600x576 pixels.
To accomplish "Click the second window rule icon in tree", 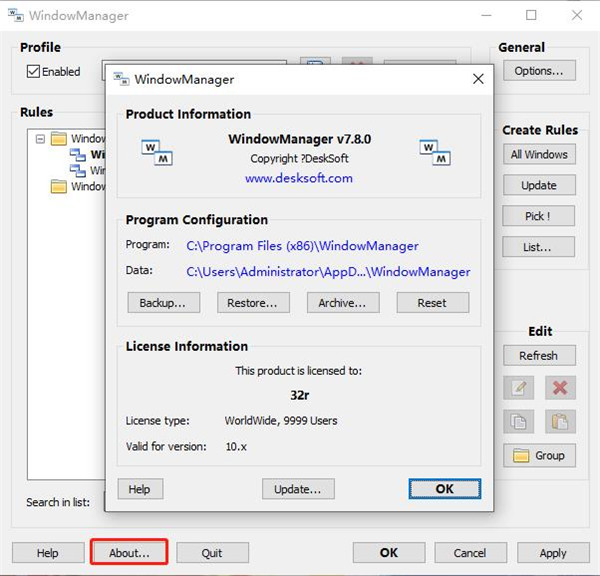I will pos(78,170).
